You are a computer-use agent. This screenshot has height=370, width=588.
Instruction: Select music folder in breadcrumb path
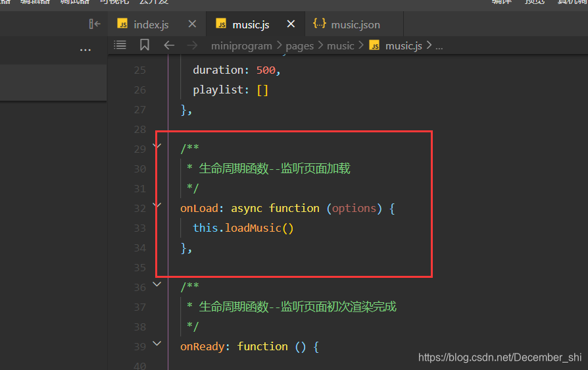341,46
